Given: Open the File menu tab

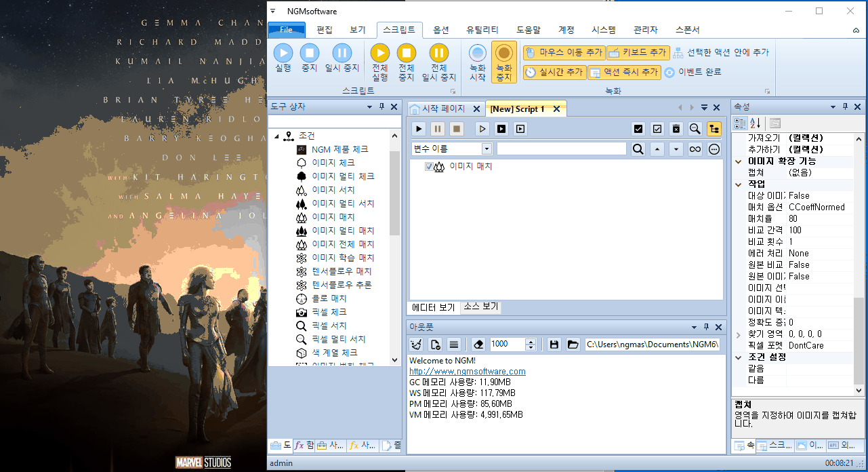Looking at the screenshot, I should point(287,30).
